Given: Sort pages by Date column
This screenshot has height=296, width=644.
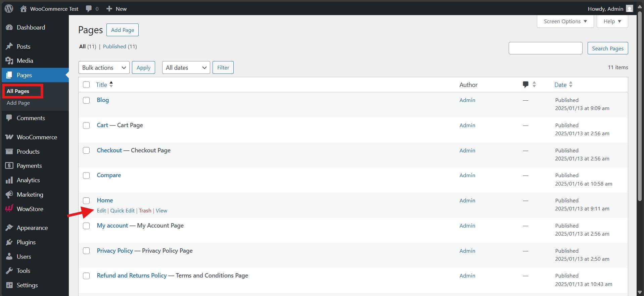Looking at the screenshot, I should pyautogui.click(x=563, y=85).
